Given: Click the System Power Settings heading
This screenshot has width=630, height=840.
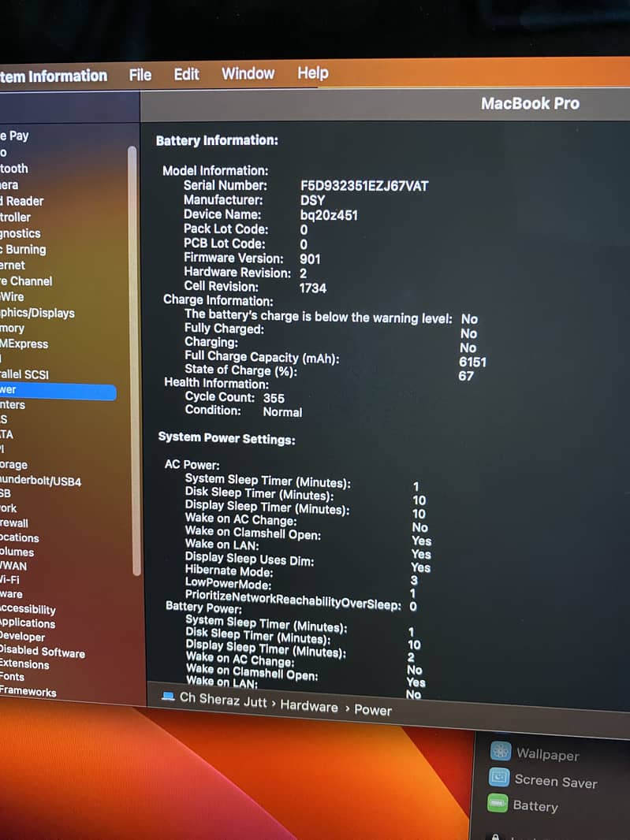Looking at the screenshot, I should click(226, 438).
